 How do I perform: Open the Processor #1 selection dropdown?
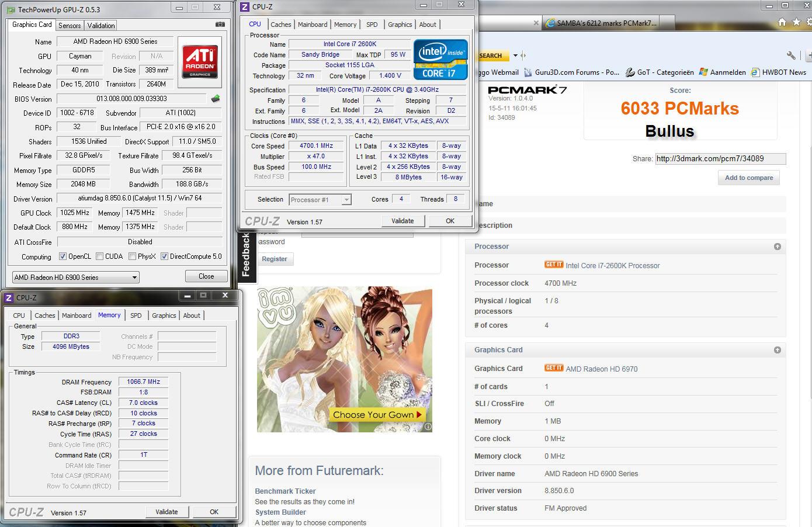[x=320, y=200]
